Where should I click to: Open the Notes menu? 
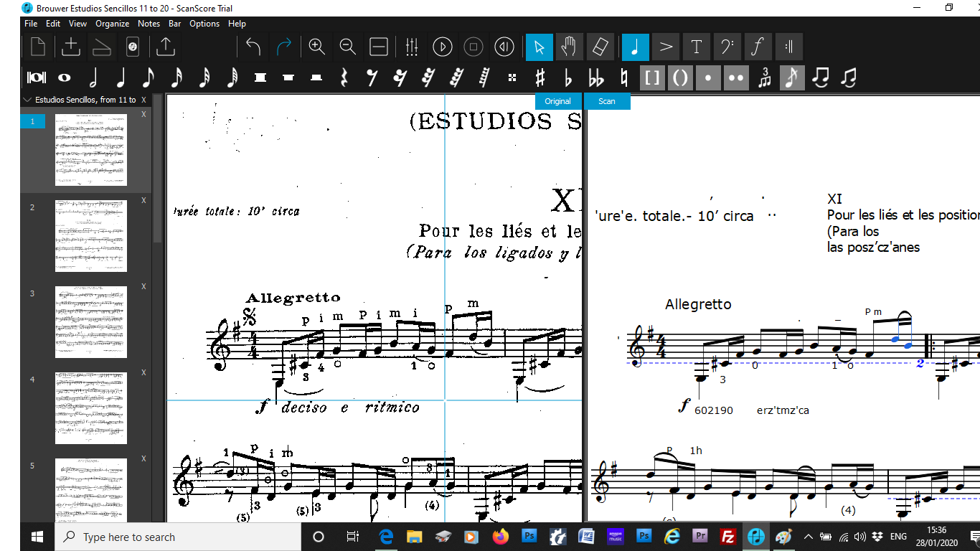point(149,24)
